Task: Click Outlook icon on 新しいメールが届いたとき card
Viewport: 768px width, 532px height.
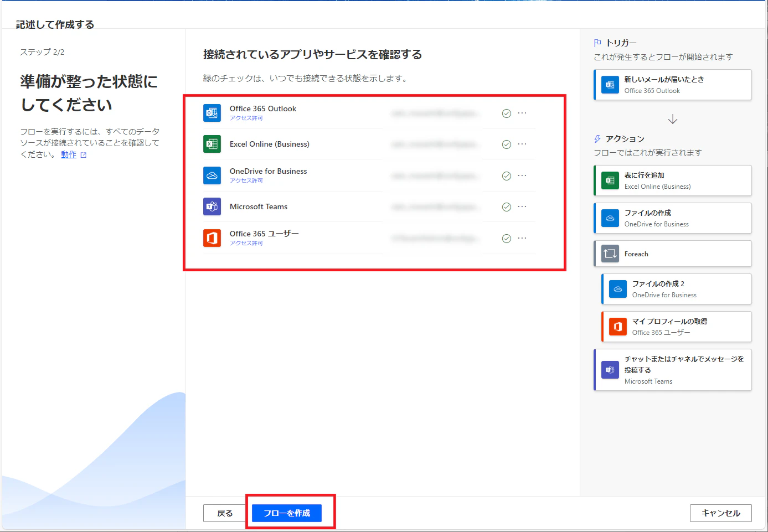Action: tap(610, 85)
